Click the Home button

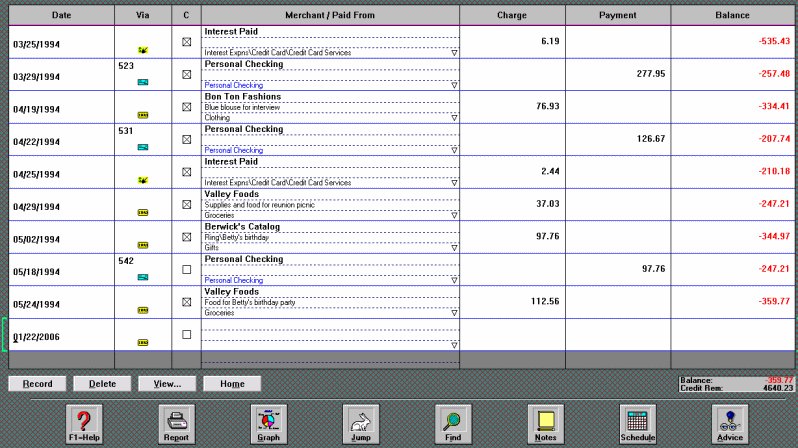(232, 383)
